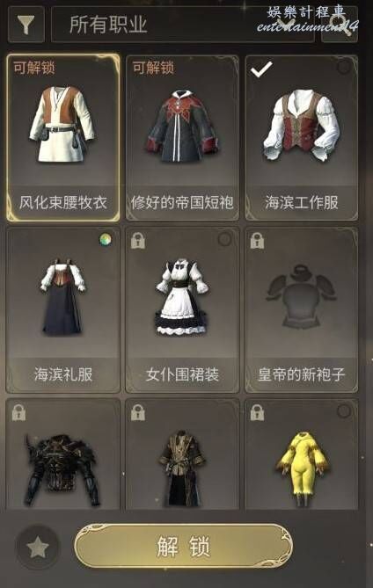373x588 pixels.
Task: Click padlock icon on 女仆围裙装
Action: pyautogui.click(x=138, y=240)
